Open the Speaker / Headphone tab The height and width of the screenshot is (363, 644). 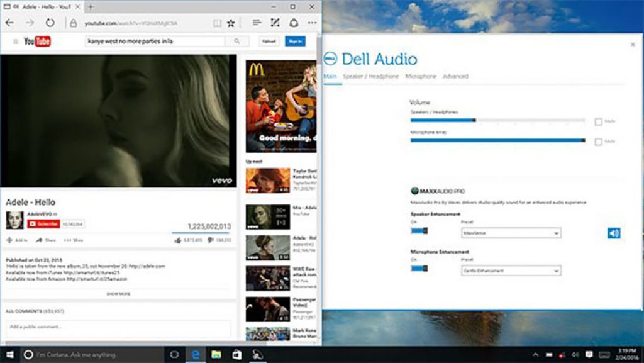coord(371,76)
